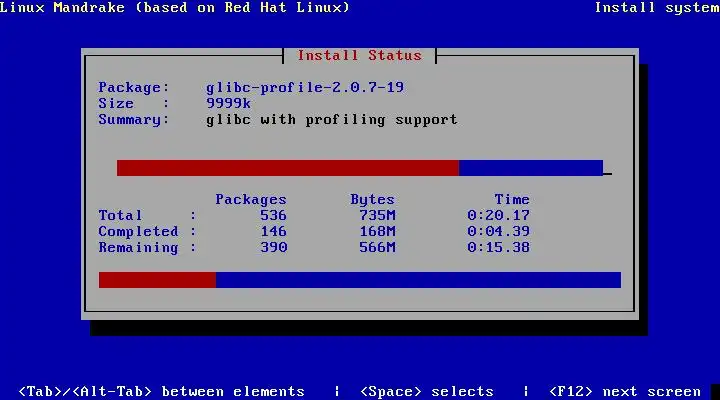The width and height of the screenshot is (720, 400).
Task: Click the 'Packages' column header
Action: [x=251, y=199]
